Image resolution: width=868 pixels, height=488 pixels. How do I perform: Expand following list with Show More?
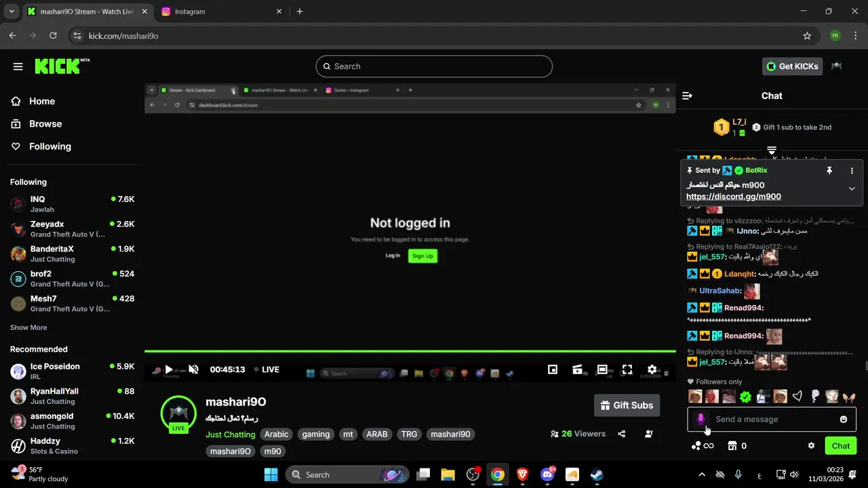28,327
